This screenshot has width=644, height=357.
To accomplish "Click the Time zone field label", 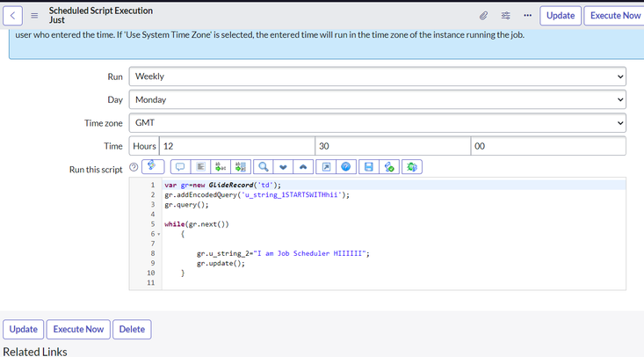I will (x=104, y=123).
